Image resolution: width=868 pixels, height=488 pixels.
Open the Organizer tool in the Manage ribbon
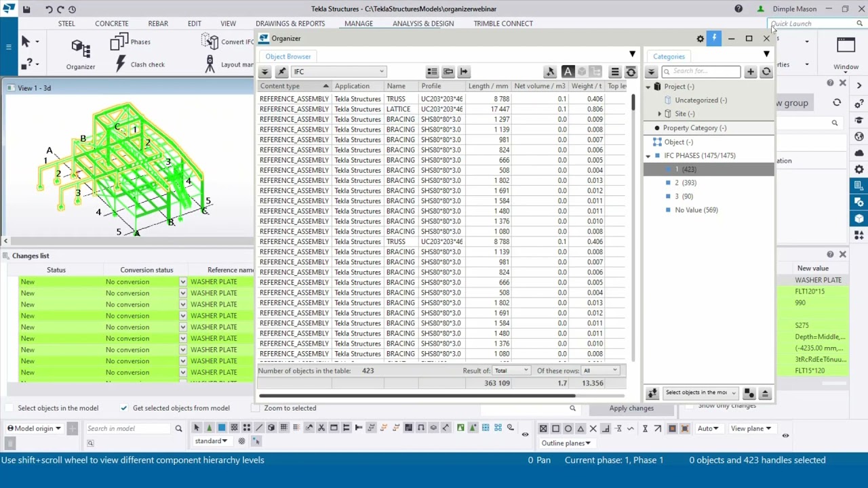80,54
